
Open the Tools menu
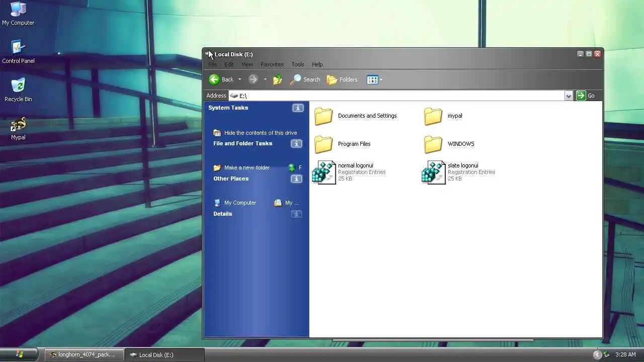(x=298, y=64)
